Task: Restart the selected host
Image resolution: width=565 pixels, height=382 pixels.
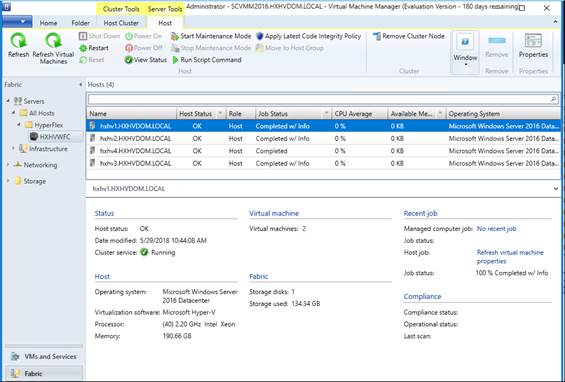Action: [94, 48]
